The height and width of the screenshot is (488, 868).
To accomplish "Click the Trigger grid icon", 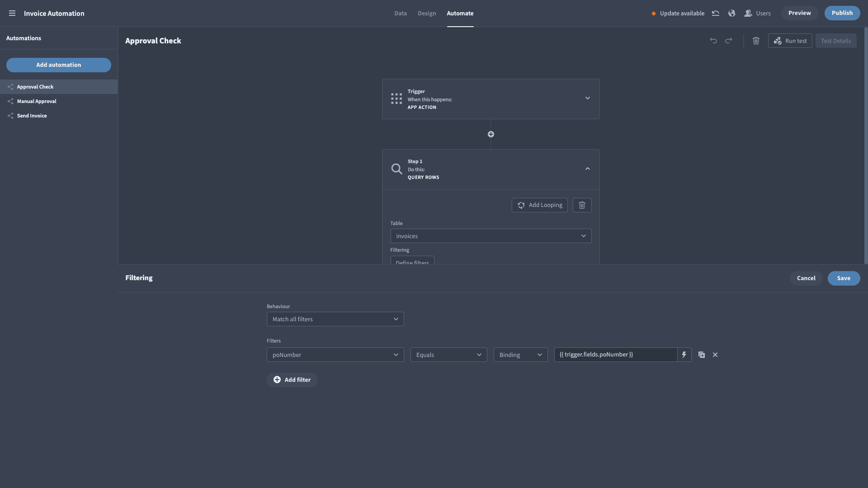I will 396,99.
